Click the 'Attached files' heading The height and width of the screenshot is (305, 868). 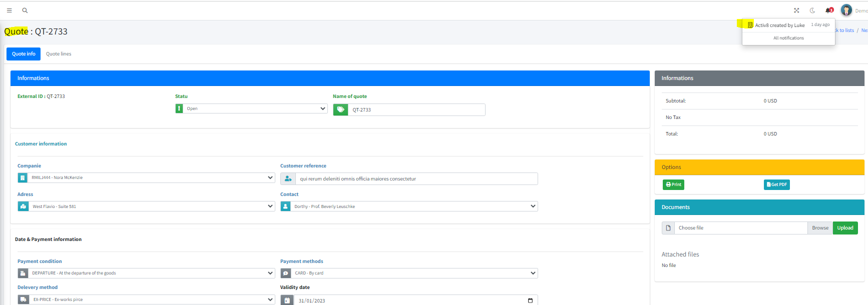[x=680, y=254]
